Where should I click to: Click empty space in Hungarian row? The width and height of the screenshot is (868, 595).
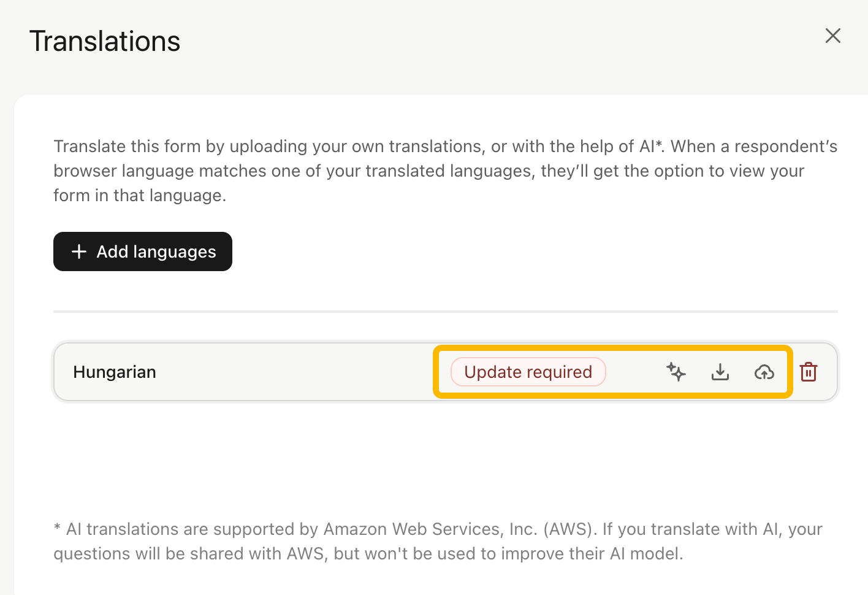[x=294, y=372]
